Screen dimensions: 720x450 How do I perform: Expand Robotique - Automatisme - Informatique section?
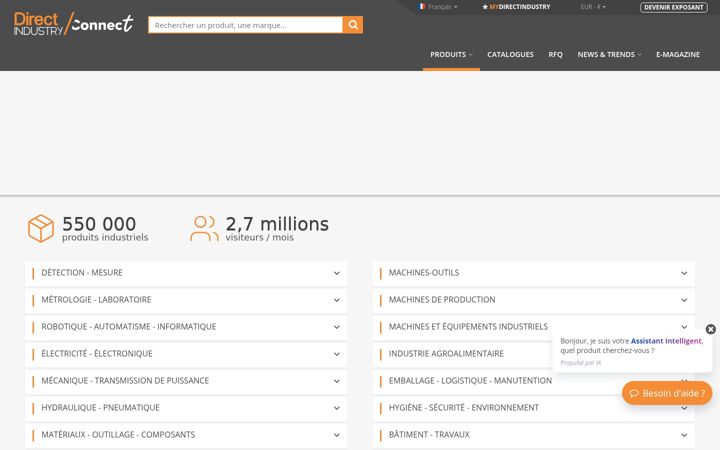(x=186, y=327)
